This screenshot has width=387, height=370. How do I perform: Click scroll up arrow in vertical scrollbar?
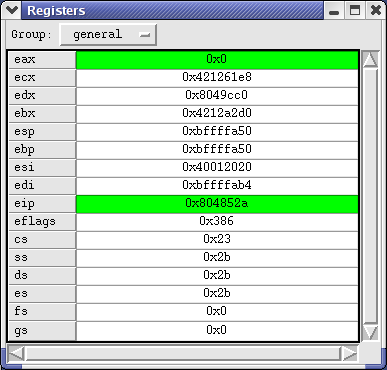tap(370, 59)
